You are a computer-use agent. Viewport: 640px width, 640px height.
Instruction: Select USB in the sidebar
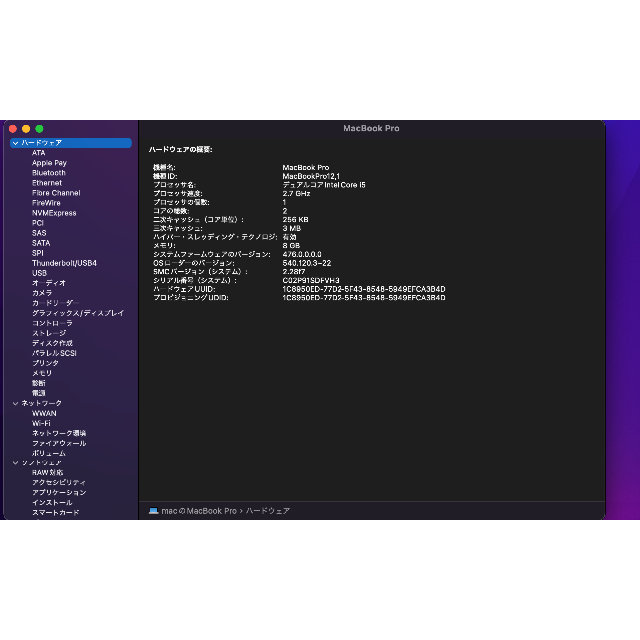coord(39,273)
